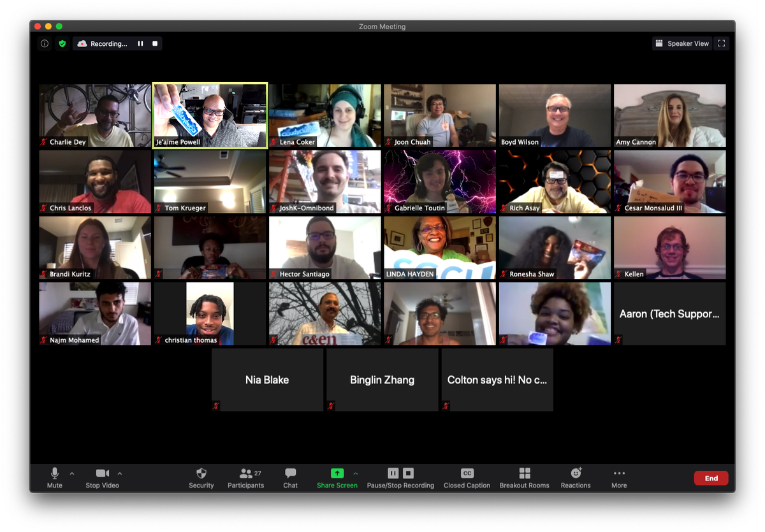This screenshot has width=765, height=532.
Task: Select Kellen's video tile
Action: (670, 248)
